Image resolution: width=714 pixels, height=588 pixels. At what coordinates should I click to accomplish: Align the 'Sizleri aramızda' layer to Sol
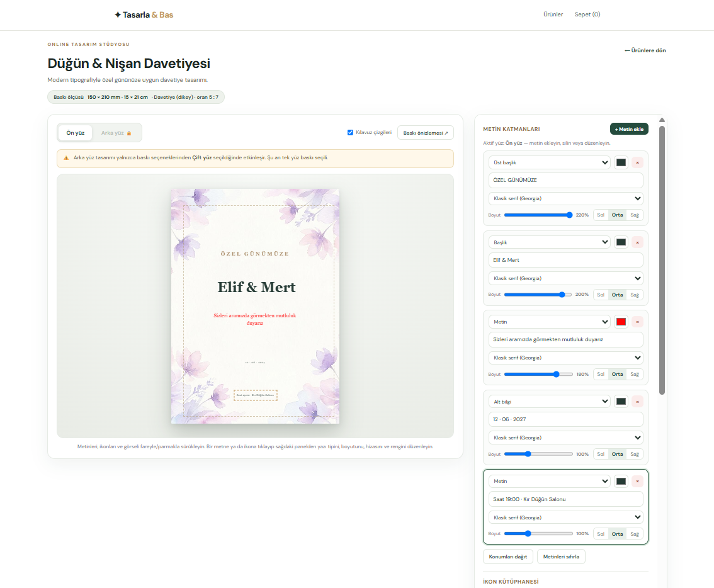click(x=601, y=375)
